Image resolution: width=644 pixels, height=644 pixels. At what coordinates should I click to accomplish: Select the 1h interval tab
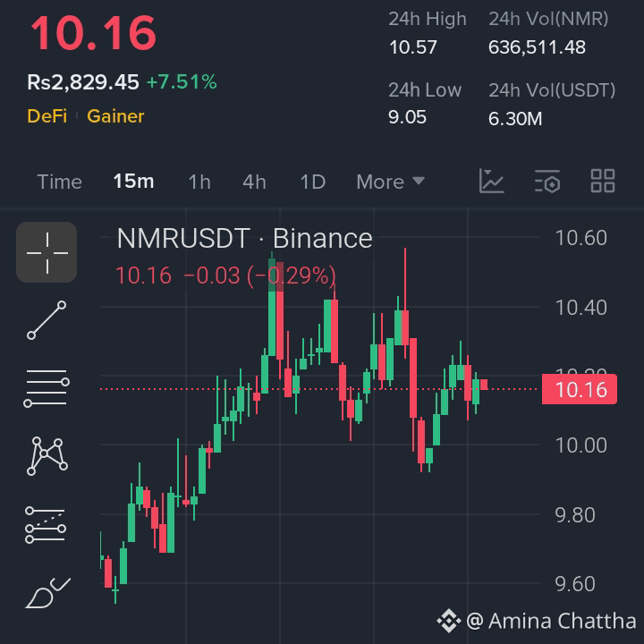(199, 182)
